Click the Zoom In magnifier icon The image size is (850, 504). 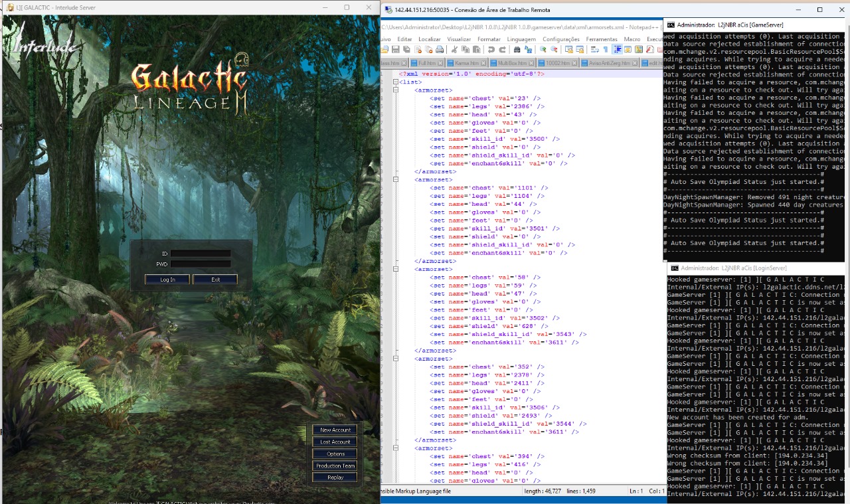pos(543,49)
